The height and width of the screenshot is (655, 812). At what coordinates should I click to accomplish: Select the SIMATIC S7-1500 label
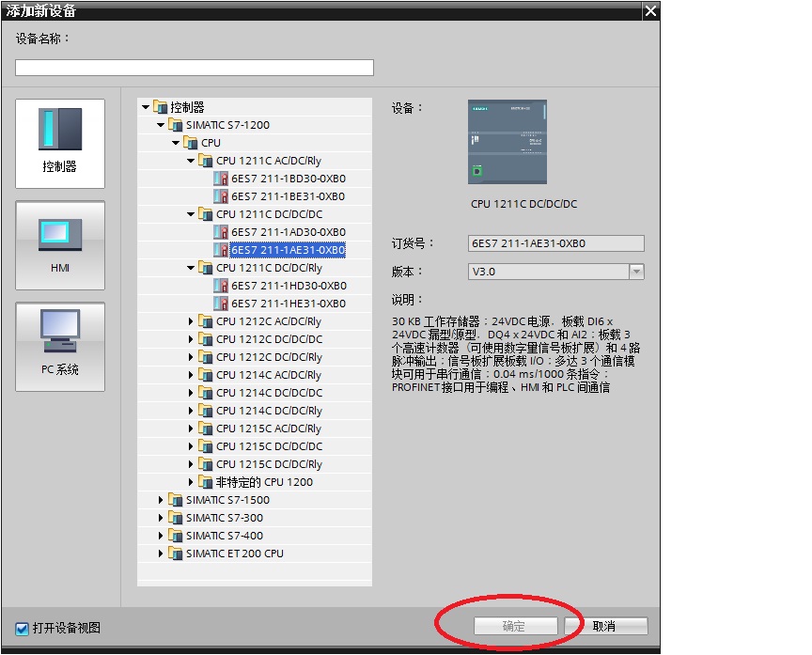[227, 500]
